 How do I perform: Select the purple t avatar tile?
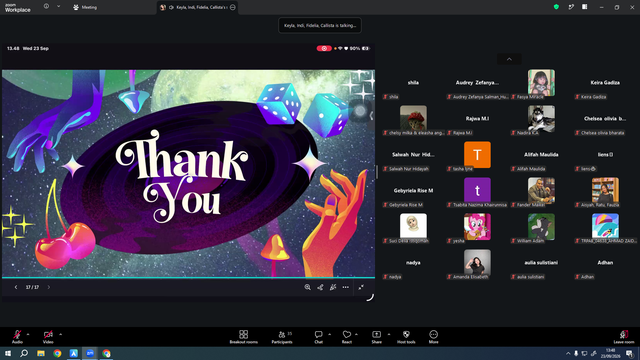coord(477,191)
